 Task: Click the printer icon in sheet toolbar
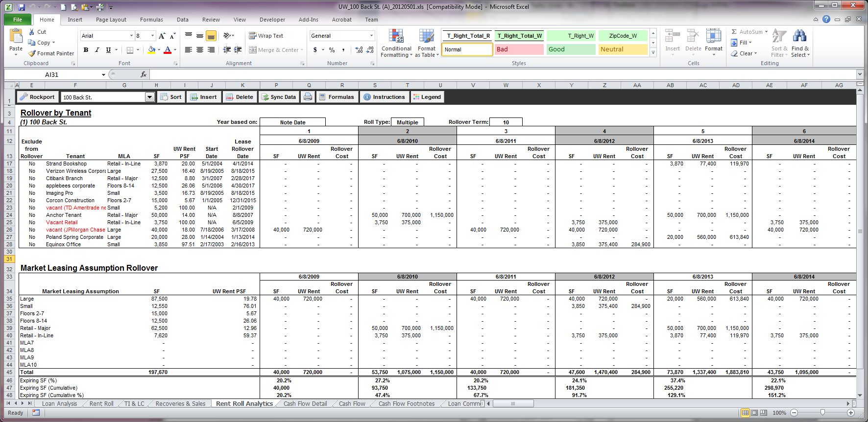308,97
